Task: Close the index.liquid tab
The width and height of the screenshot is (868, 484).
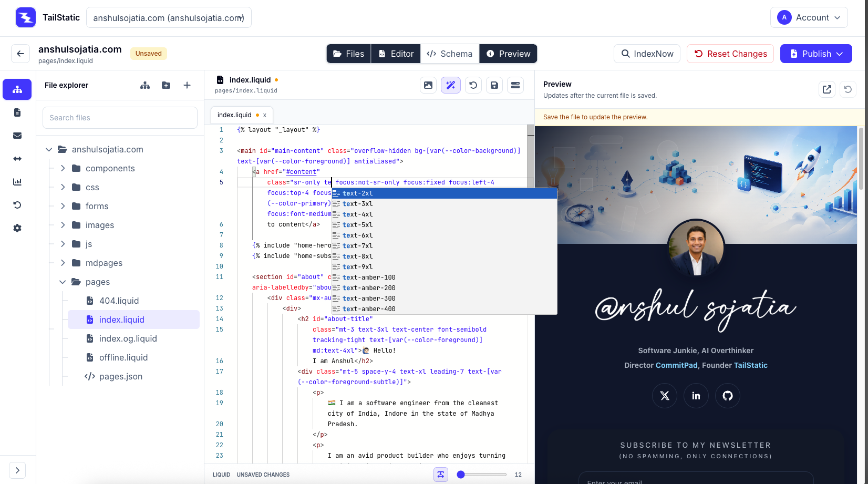Action: pyautogui.click(x=265, y=115)
